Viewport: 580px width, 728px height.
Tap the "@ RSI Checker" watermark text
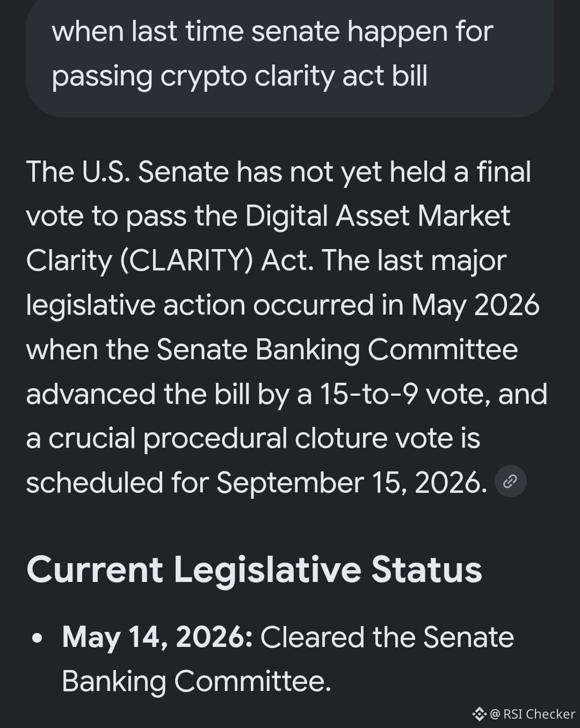pos(532,714)
